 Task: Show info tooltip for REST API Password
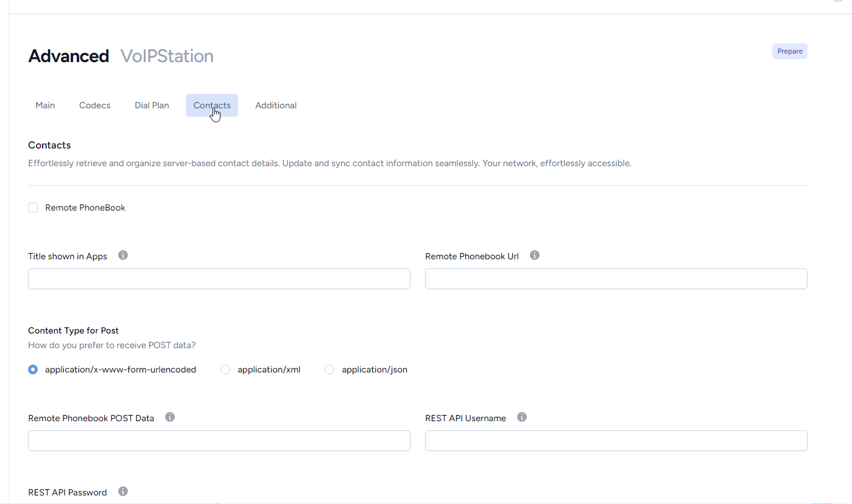(x=123, y=491)
